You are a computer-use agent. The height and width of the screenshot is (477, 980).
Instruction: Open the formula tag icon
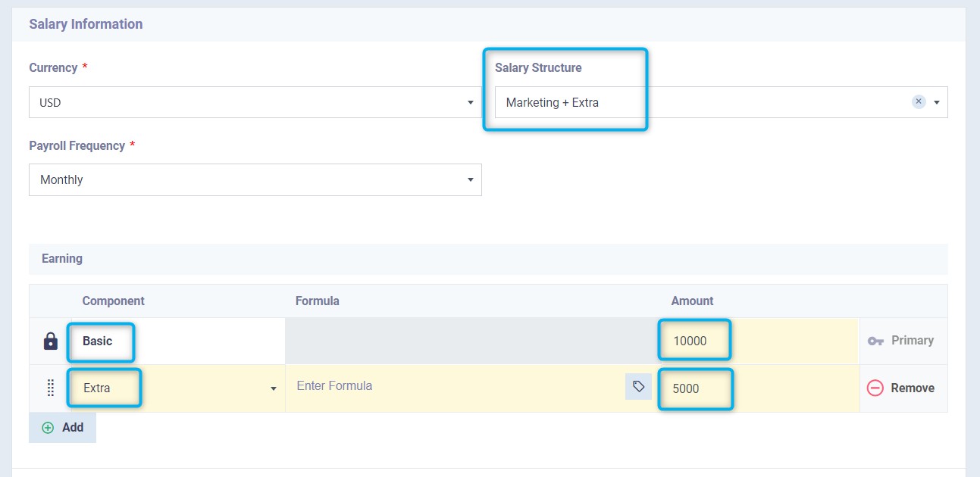pos(638,387)
